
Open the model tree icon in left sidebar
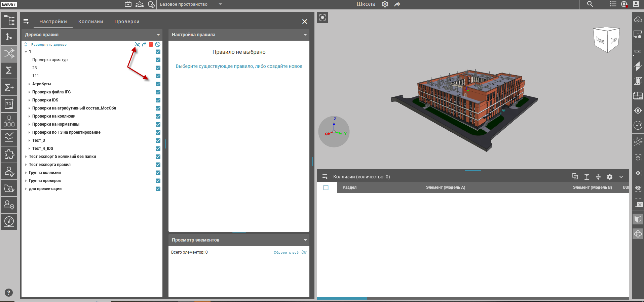pos(9,20)
